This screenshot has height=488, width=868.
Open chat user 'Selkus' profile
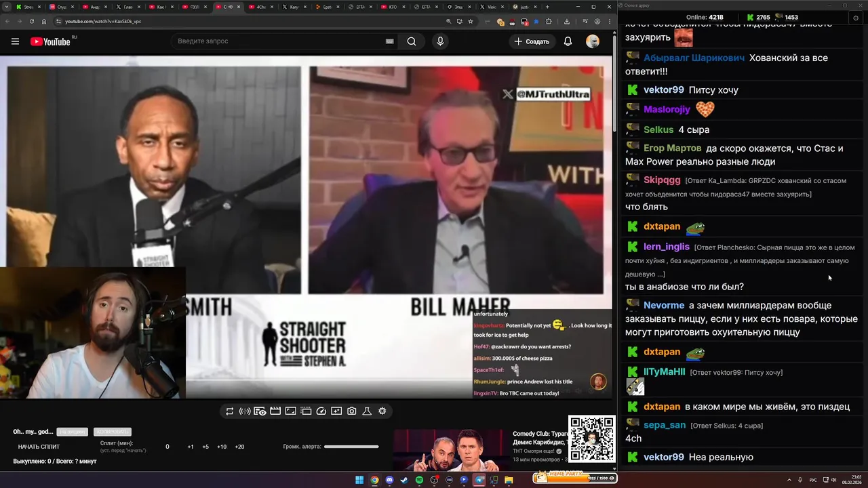(x=658, y=129)
